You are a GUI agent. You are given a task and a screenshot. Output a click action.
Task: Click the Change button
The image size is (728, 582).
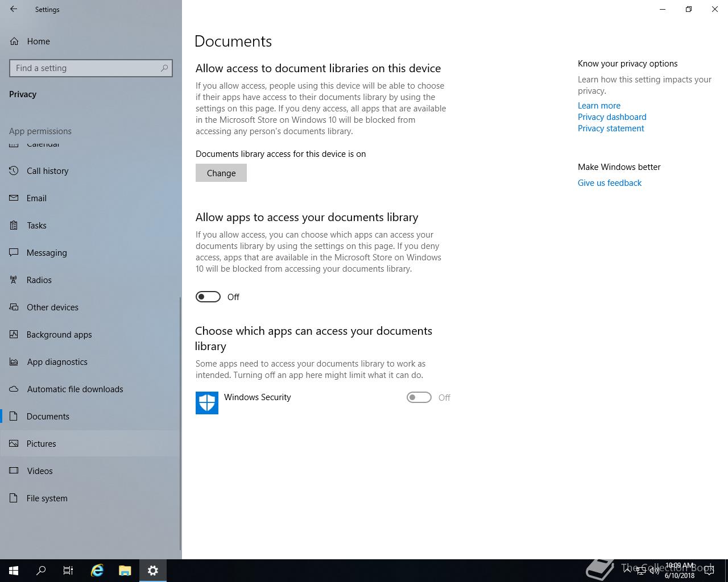pyautogui.click(x=221, y=173)
